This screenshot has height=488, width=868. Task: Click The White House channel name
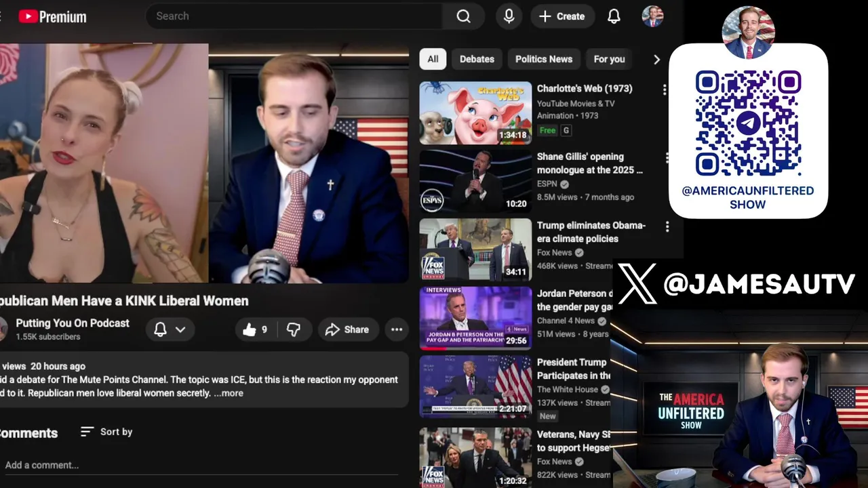point(567,390)
